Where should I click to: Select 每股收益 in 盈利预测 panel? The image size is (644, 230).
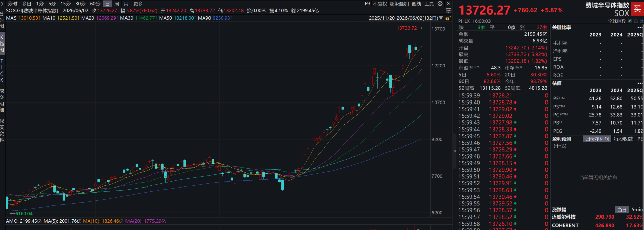[x=623, y=139]
